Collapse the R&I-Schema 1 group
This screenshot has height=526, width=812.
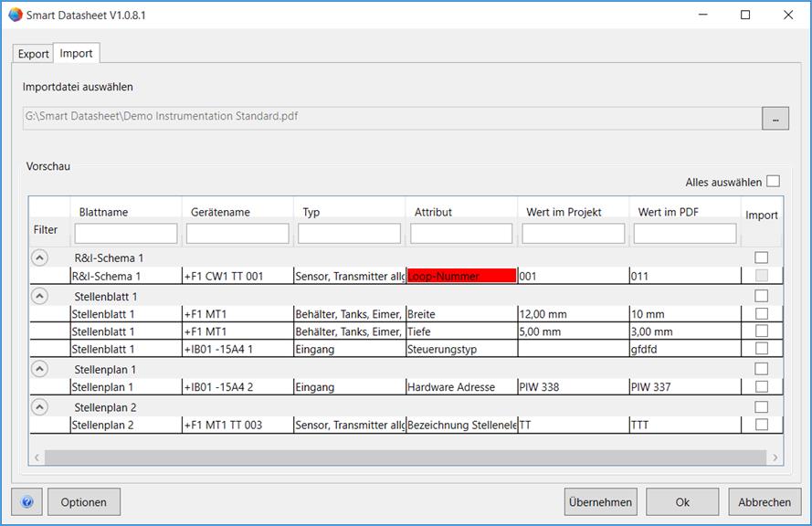40,258
